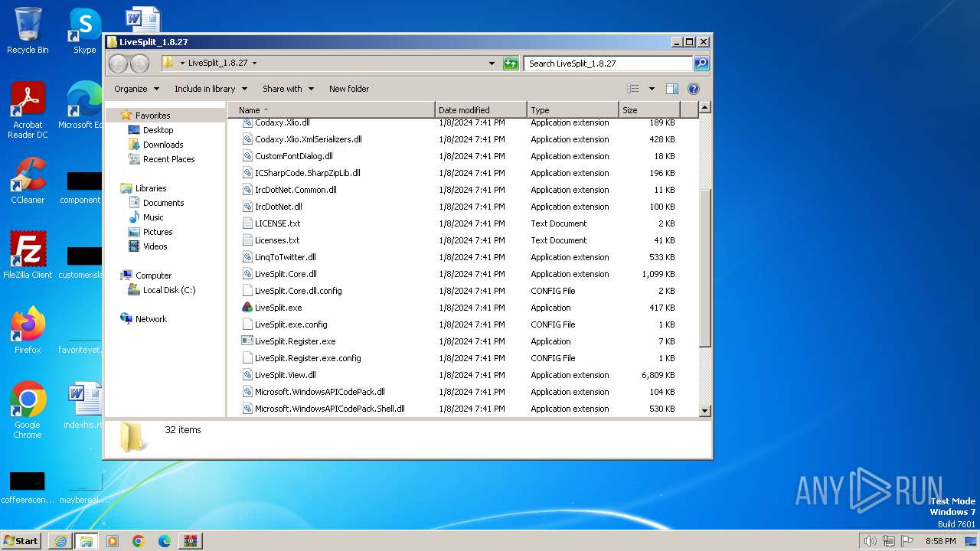
Task: Sort by Date modified column
Action: point(481,110)
